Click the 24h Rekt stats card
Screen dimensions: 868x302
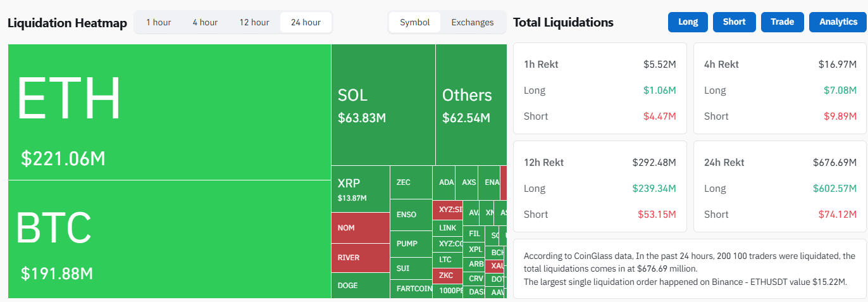point(780,186)
